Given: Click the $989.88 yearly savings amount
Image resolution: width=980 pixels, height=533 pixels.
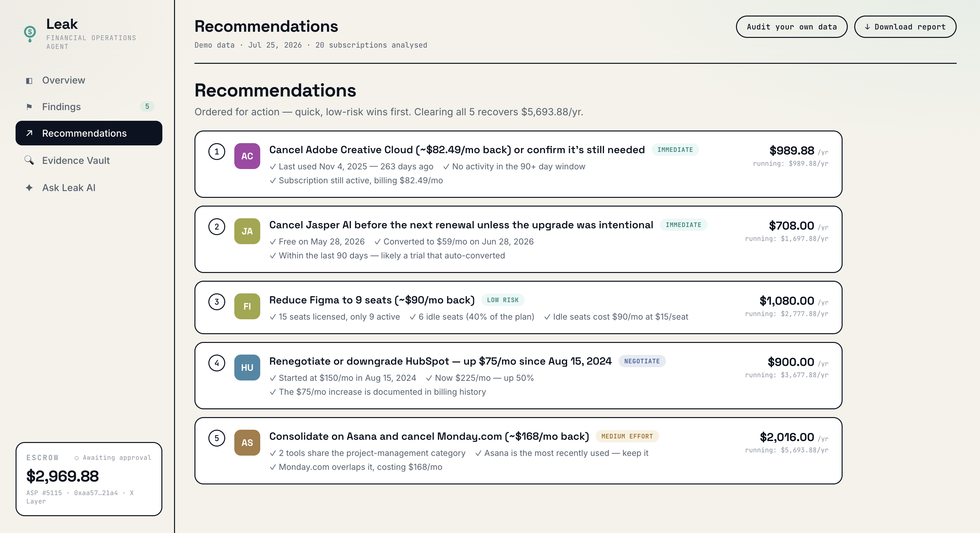Looking at the screenshot, I should pos(792,151).
